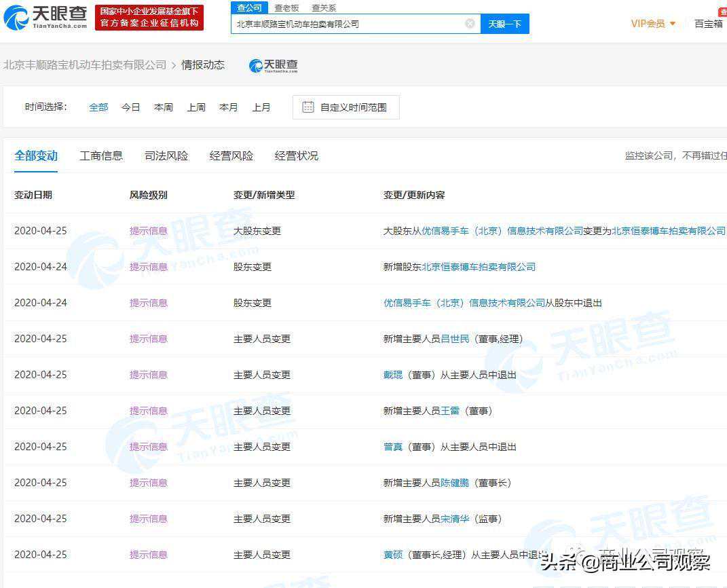The height and width of the screenshot is (588, 727).
Task: Open person link 吕世民
Action: 455,339
